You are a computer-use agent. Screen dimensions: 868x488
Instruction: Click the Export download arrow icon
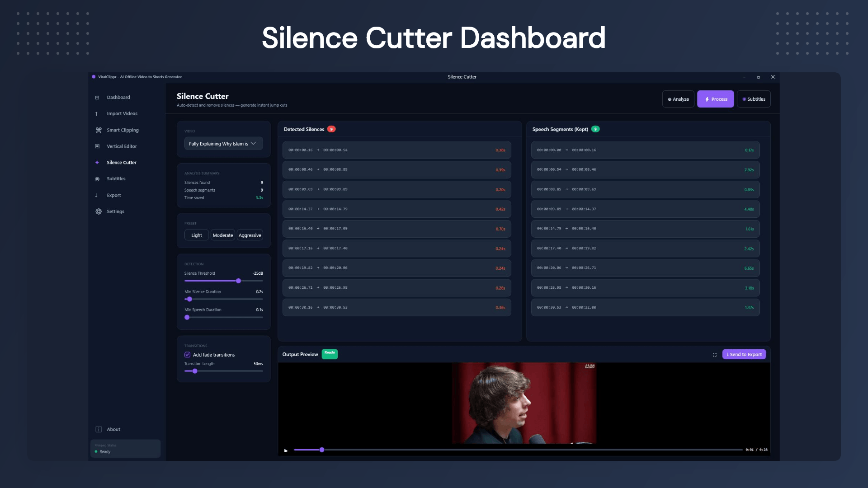coord(96,195)
